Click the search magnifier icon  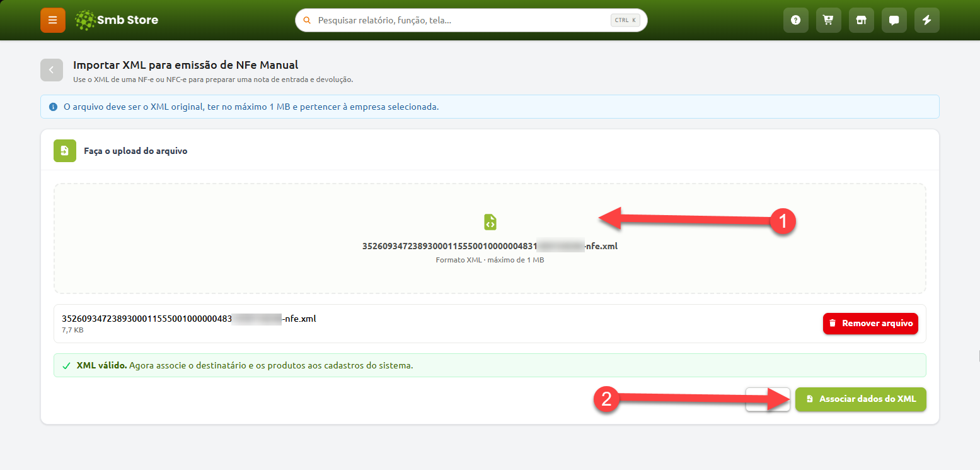307,20
